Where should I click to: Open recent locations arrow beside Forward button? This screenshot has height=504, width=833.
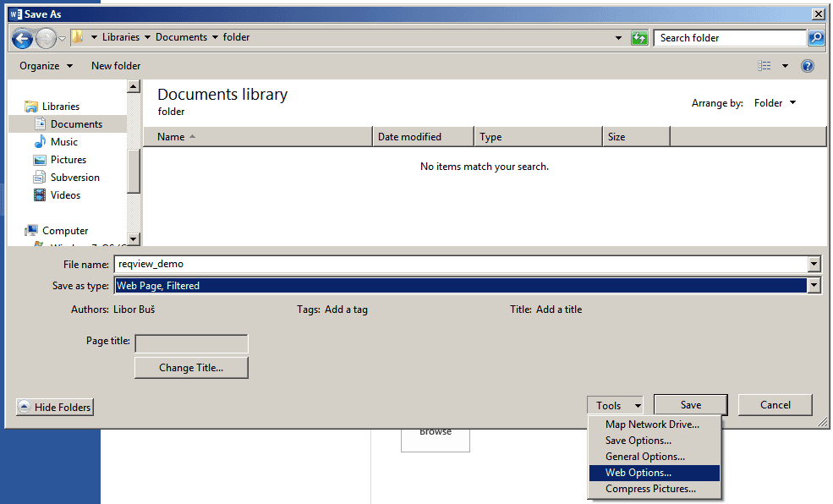[62, 38]
